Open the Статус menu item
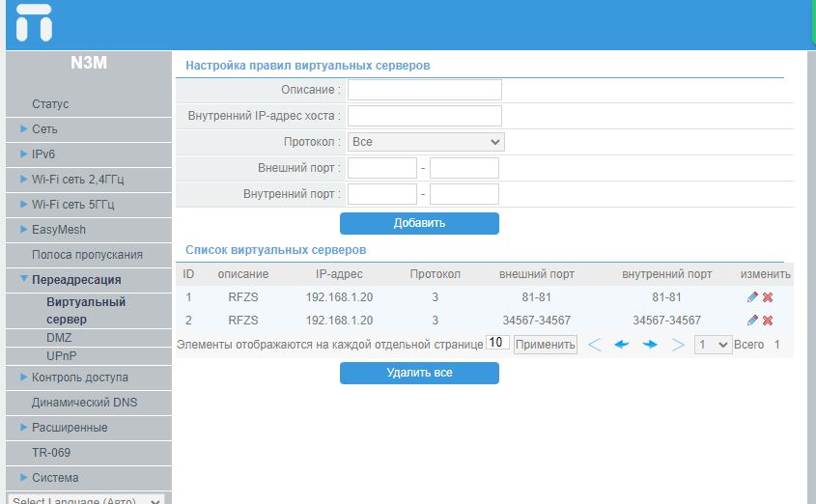This screenshot has height=504, width=816. click(x=50, y=104)
